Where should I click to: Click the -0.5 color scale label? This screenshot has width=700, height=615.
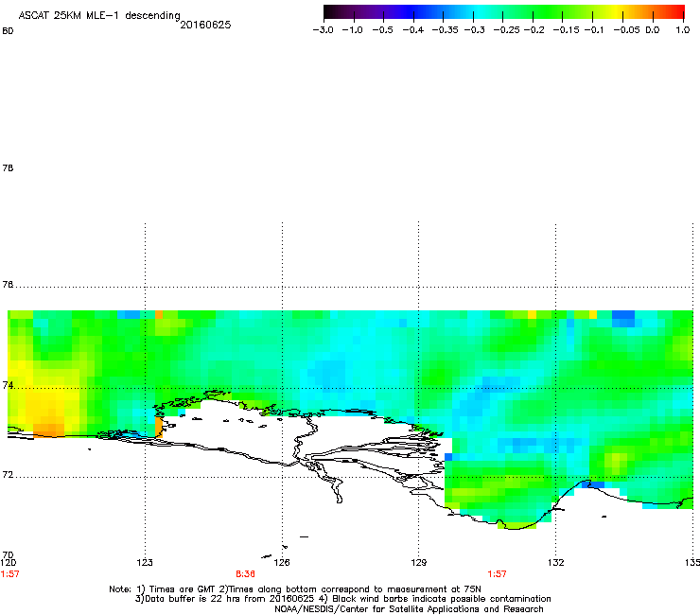point(382,30)
